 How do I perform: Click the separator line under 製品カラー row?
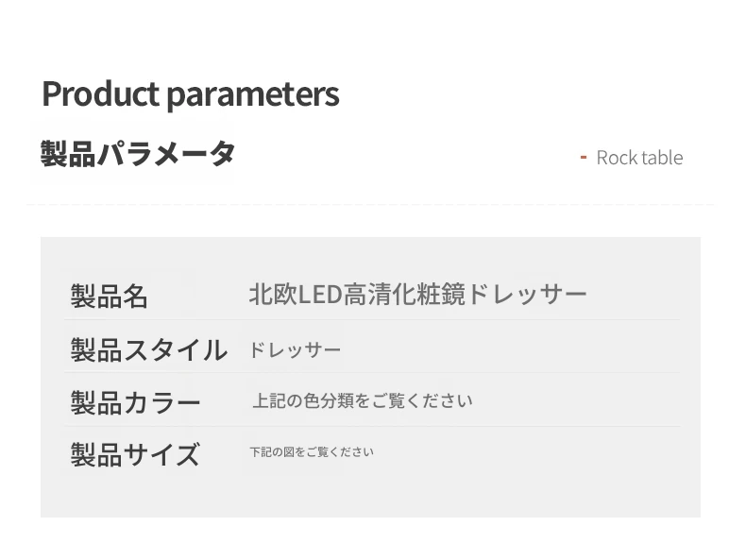coord(370,426)
